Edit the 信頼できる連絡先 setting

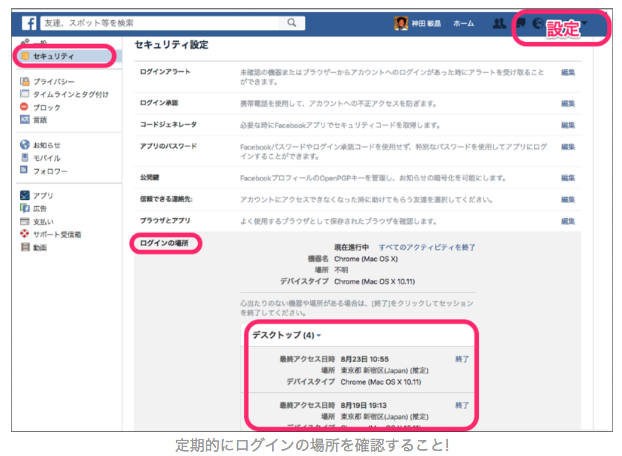click(x=568, y=200)
